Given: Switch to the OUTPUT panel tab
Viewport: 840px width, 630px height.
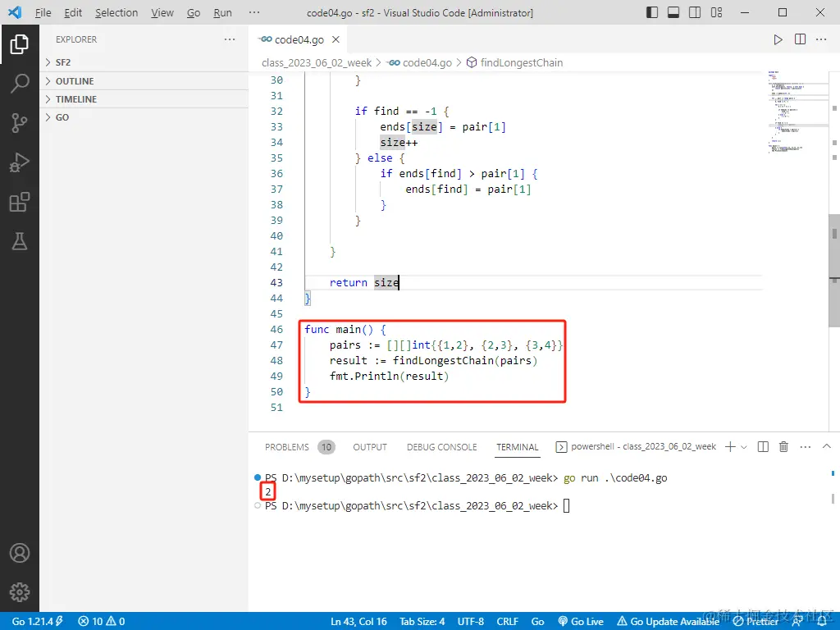Looking at the screenshot, I should [x=370, y=447].
